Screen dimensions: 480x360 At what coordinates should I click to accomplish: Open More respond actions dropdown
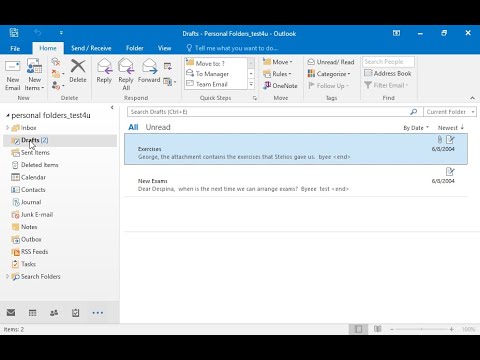[170, 81]
